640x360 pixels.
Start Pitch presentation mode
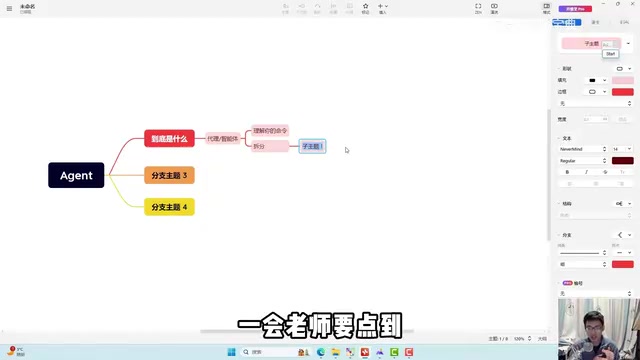point(494,8)
